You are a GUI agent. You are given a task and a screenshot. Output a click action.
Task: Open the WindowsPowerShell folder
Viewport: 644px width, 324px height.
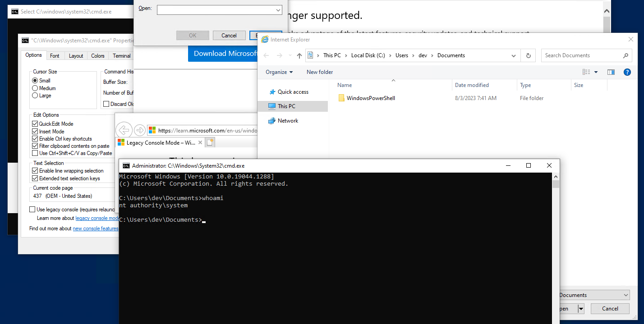click(x=370, y=98)
